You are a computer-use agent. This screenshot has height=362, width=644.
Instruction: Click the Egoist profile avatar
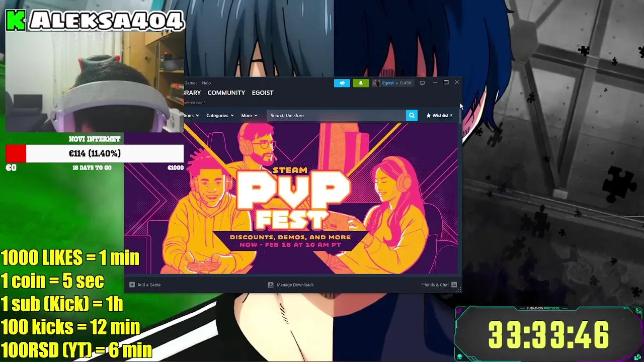pos(376,83)
